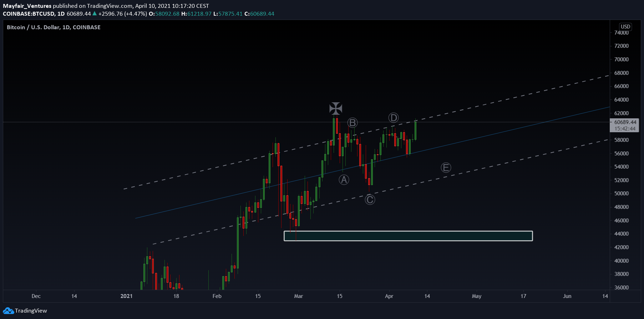Click the change value +2596.76 (+4.47%)

tap(123, 14)
